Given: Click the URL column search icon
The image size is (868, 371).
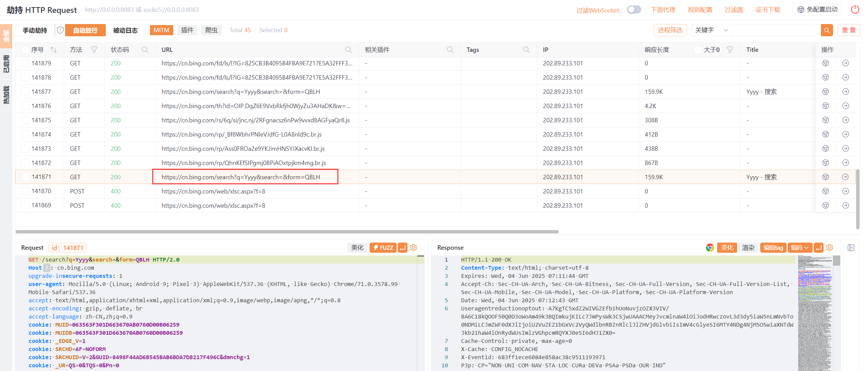Looking at the screenshot, I should 348,50.
